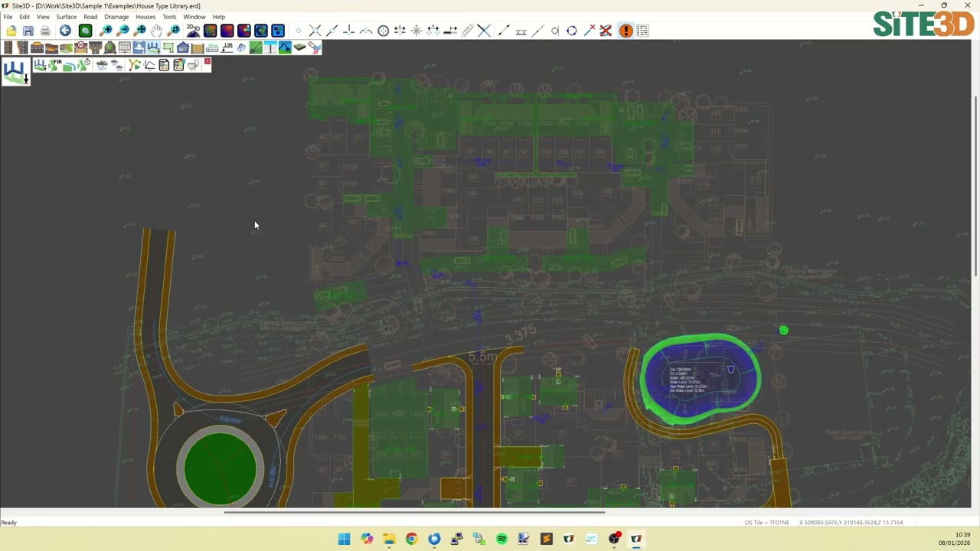Click the zoom extents magnifier icon

[x=140, y=31]
